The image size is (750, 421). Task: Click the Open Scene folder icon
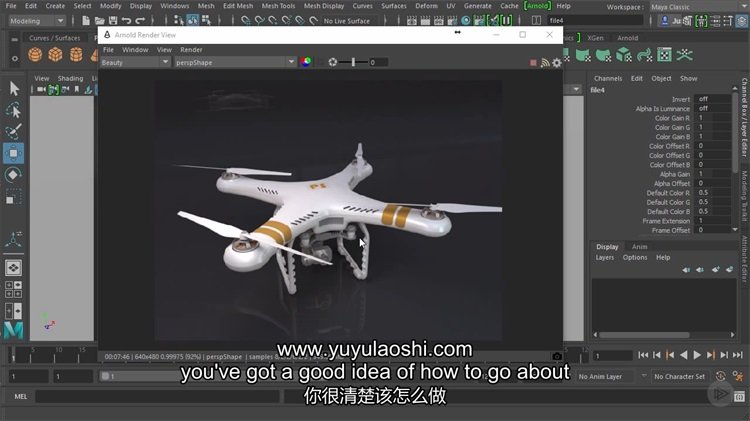pyautogui.click(x=99, y=21)
